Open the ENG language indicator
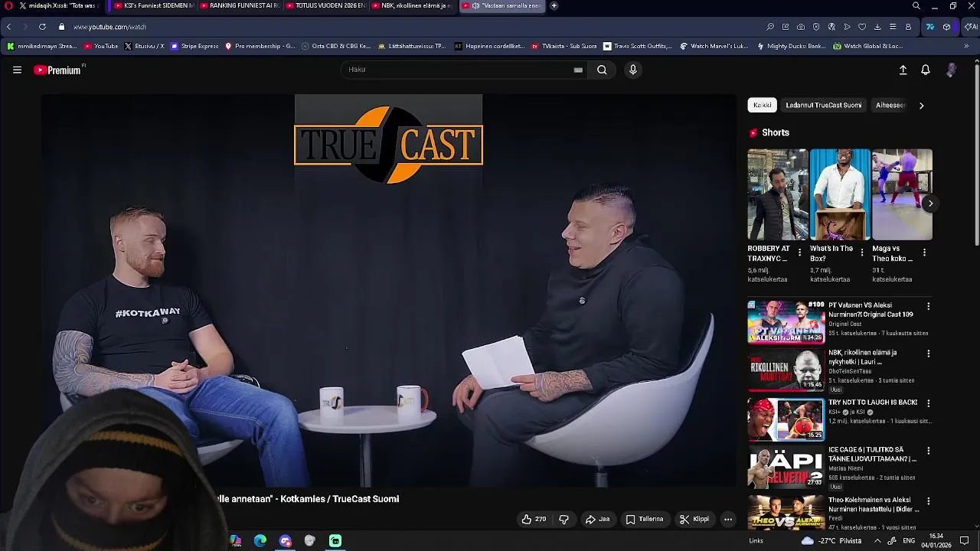 click(x=909, y=540)
